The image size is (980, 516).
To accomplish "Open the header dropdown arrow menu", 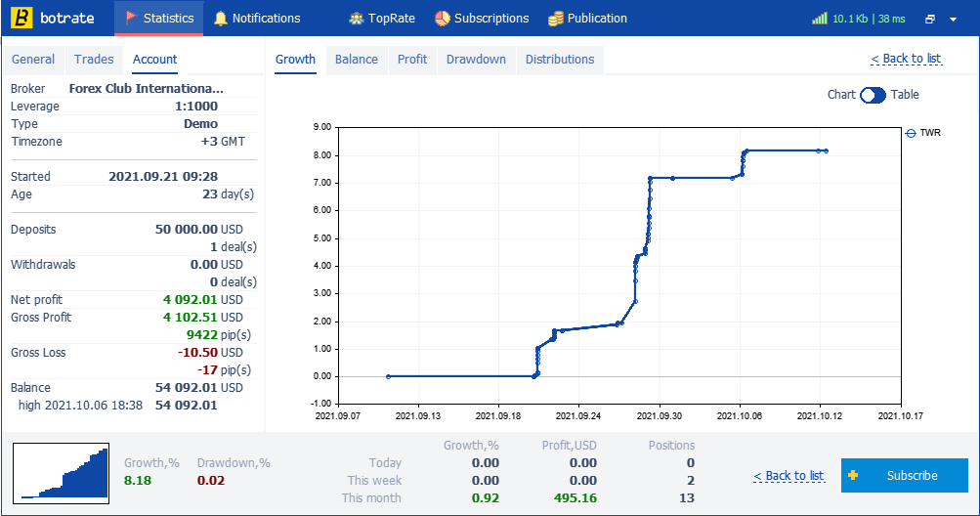I will point(953,20).
